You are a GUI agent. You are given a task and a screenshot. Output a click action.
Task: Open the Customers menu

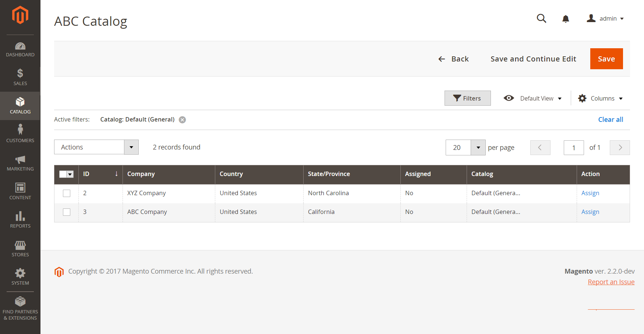20,134
